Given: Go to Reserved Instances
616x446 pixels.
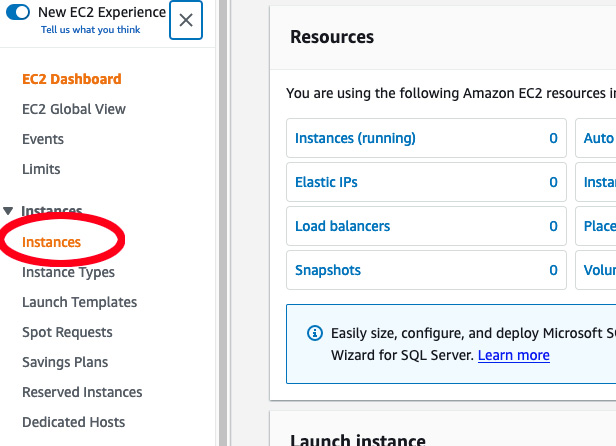Looking at the screenshot, I should (x=82, y=392).
